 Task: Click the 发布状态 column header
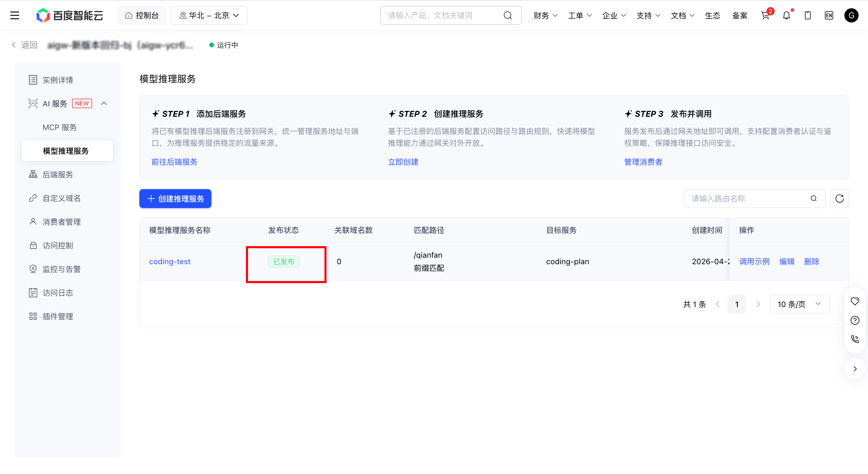click(x=283, y=230)
